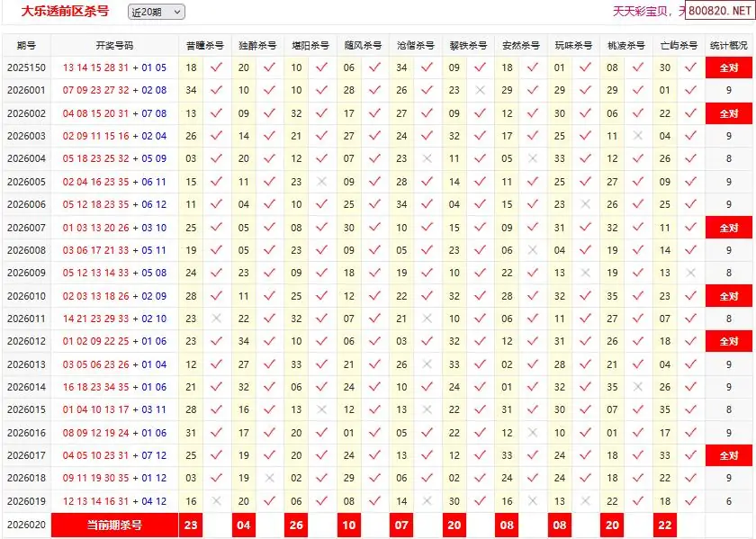This screenshot has height=539, width=756.
Task: Click the red 当前期杀号 cell
Action: tap(114, 525)
